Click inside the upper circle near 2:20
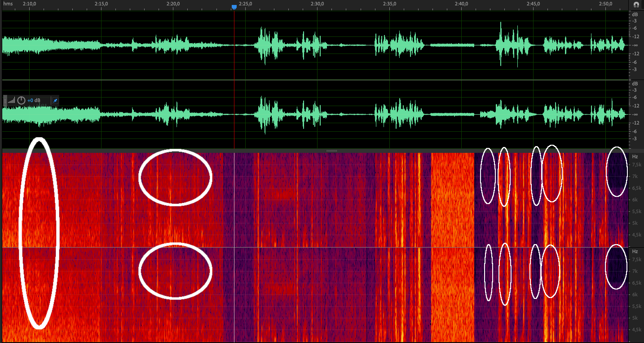The image size is (644, 343). click(175, 177)
